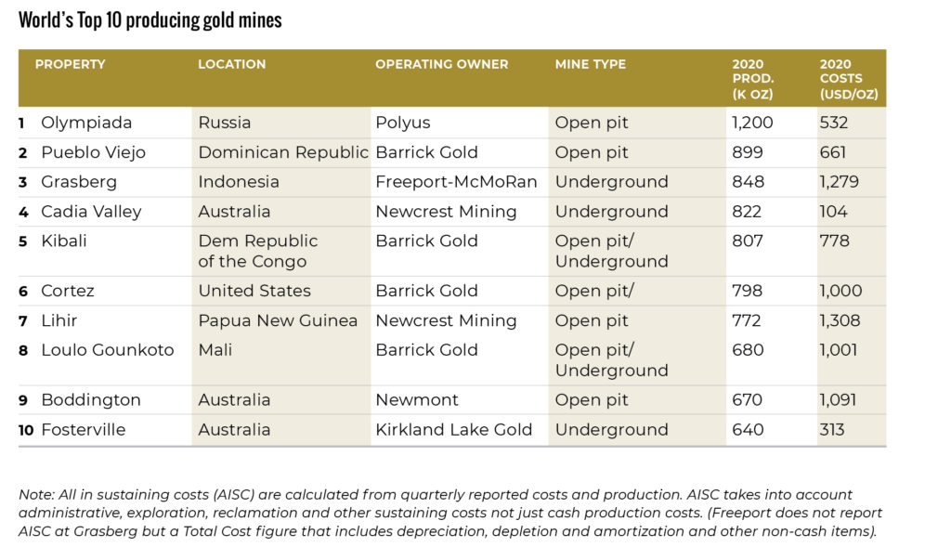Select the Papua New Guinea location cell
The height and width of the screenshot is (560, 951).
pyautogui.click(x=278, y=320)
